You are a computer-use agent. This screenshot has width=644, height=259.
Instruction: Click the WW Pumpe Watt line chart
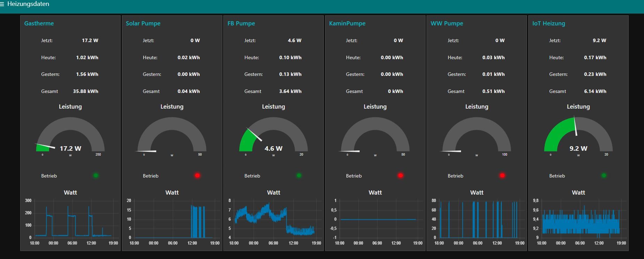(478, 222)
